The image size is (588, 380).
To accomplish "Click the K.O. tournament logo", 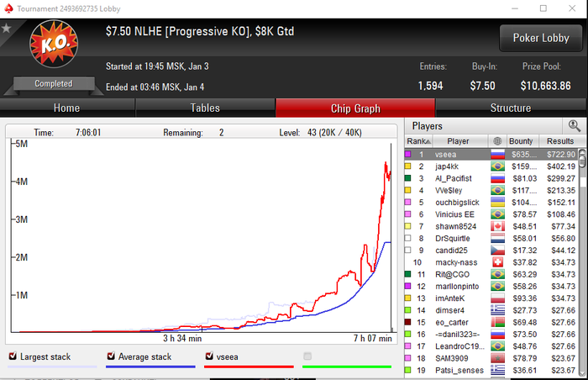I will (x=54, y=44).
